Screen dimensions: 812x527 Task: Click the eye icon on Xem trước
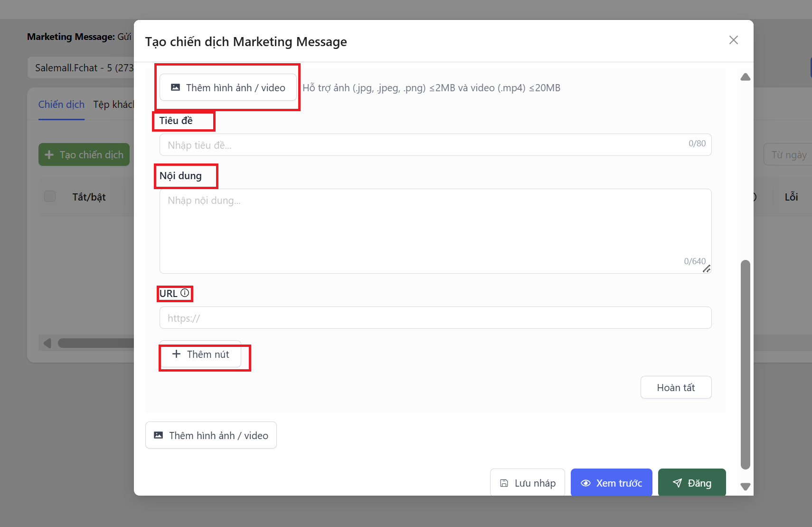(x=586, y=483)
